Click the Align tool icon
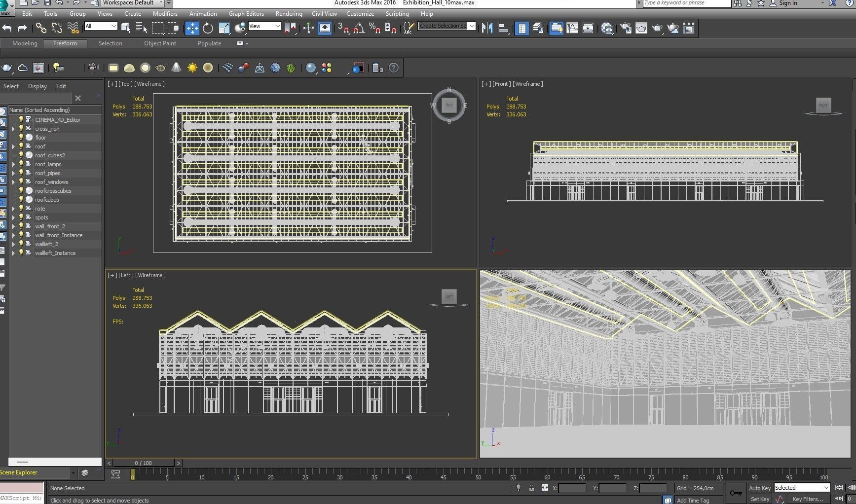 click(503, 28)
